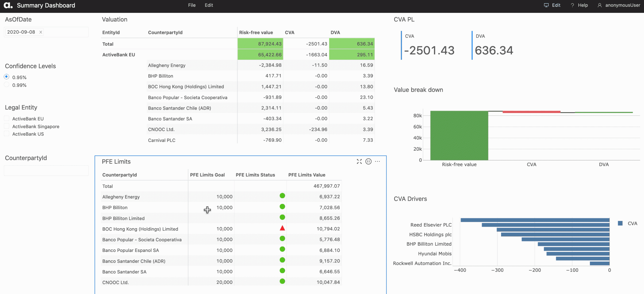The width and height of the screenshot is (644, 294).
Task: Check the ActiveBank US checkbox
Action: tap(7, 134)
